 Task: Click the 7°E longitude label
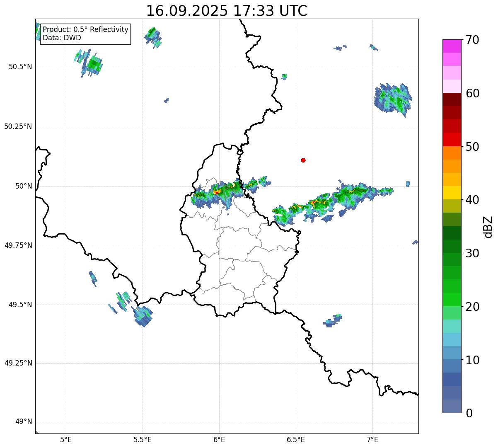pyautogui.click(x=372, y=440)
